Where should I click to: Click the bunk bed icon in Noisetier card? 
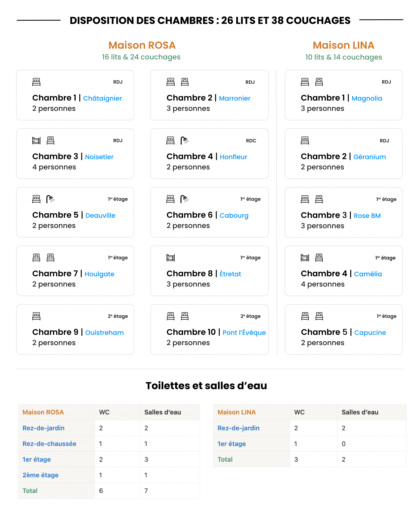(36, 141)
